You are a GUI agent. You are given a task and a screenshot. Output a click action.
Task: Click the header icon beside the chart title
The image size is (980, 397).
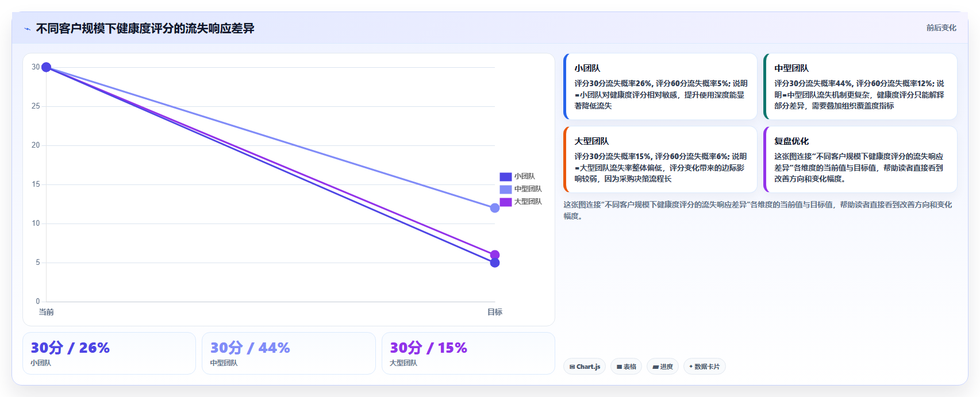tap(27, 29)
